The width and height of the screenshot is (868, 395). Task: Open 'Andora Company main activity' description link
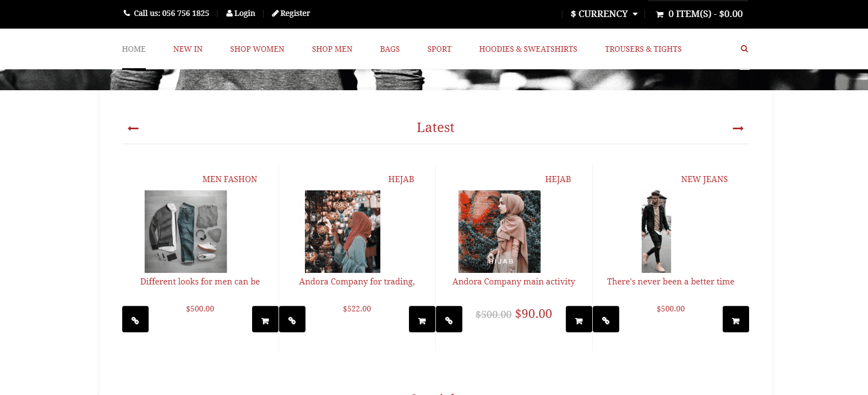pos(514,282)
